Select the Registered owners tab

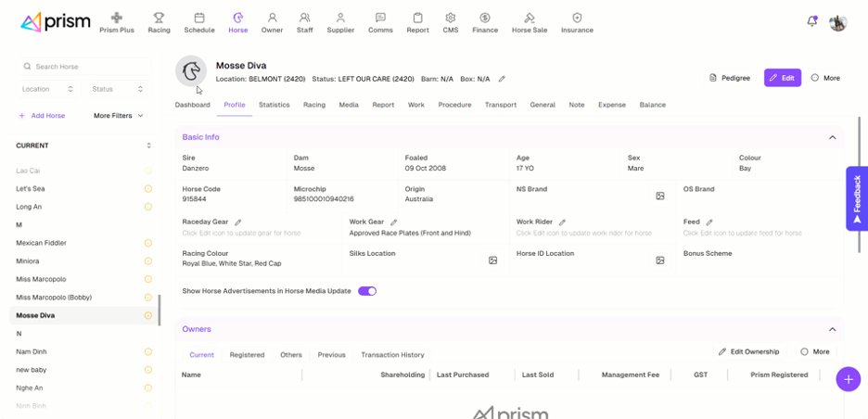247,354
